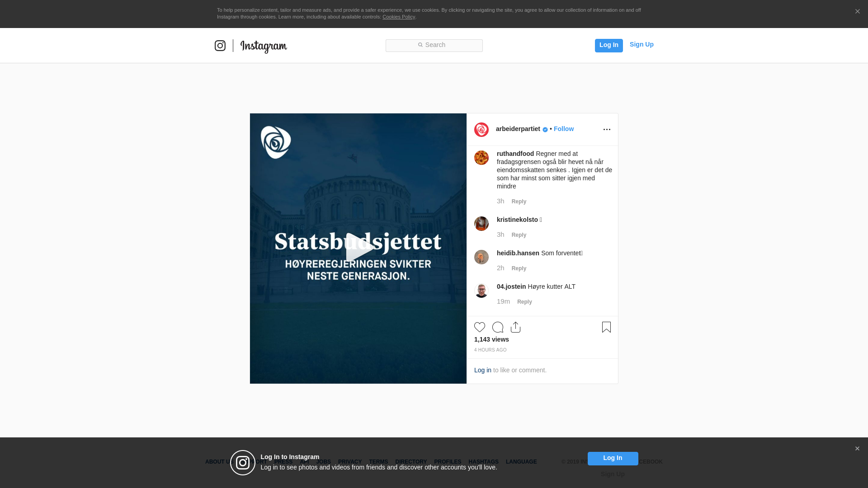Click into the Search field
Image resolution: width=868 pixels, height=488 pixels.
pyautogui.click(x=434, y=45)
